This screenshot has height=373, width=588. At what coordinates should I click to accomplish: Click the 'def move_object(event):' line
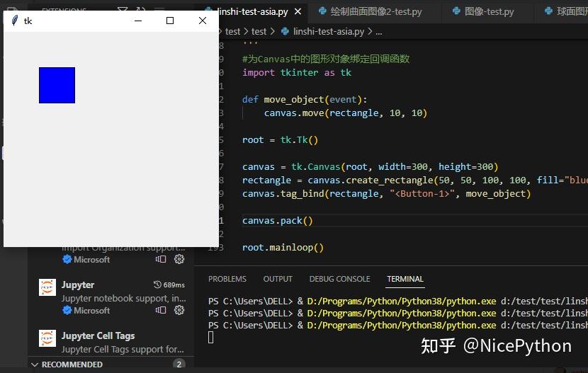(305, 100)
